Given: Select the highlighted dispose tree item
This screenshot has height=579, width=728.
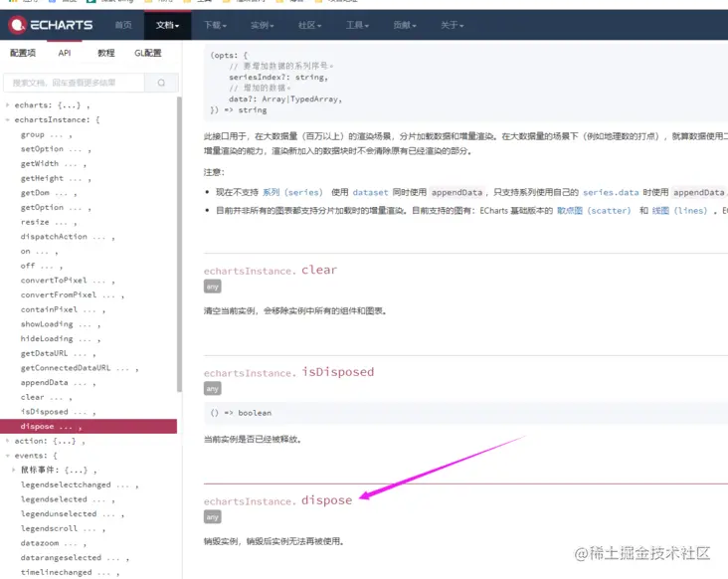Looking at the screenshot, I should click(x=89, y=426).
